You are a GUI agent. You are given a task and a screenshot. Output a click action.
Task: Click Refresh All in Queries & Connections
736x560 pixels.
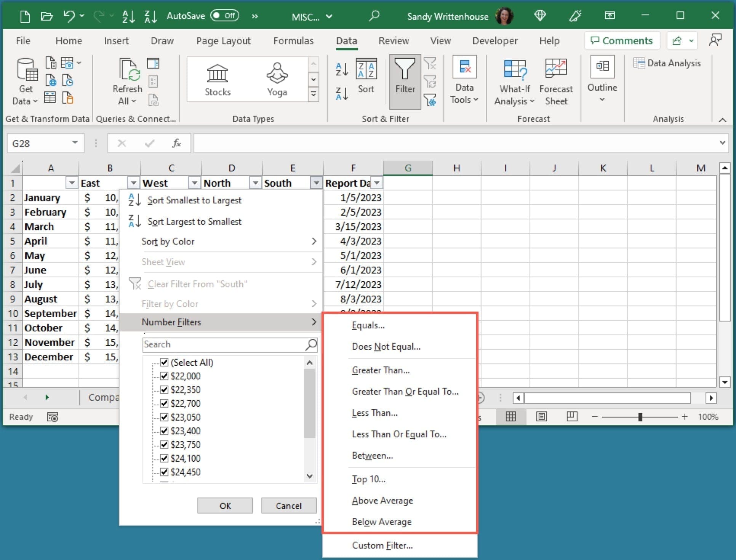[127, 80]
